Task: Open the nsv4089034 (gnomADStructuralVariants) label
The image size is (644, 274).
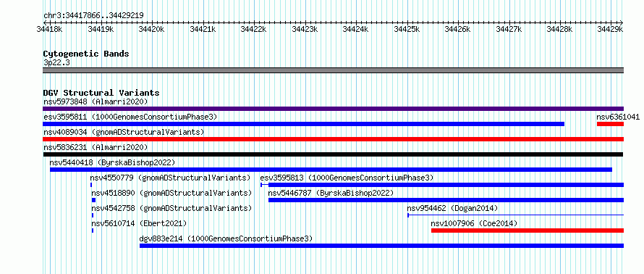Action: tap(124, 132)
